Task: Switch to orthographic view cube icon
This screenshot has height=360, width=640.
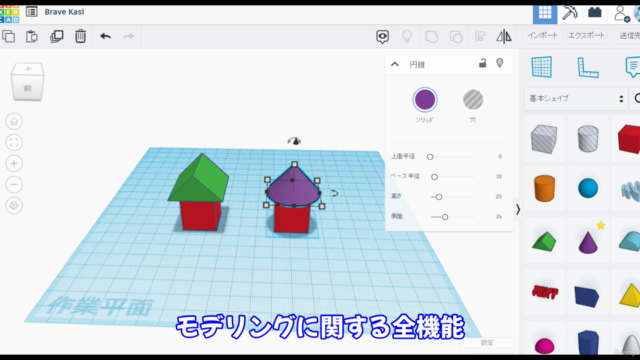Action: tap(14, 205)
